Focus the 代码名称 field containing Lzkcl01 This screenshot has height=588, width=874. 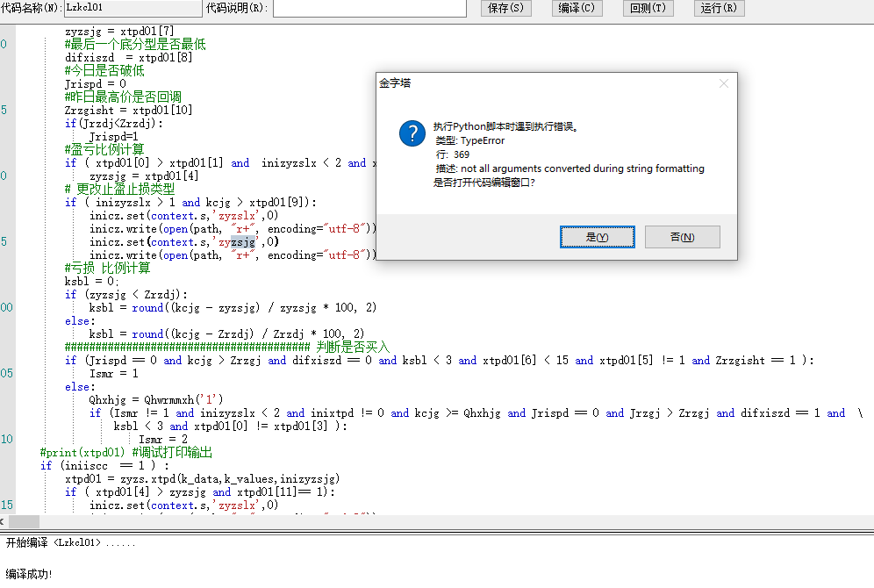133,8
